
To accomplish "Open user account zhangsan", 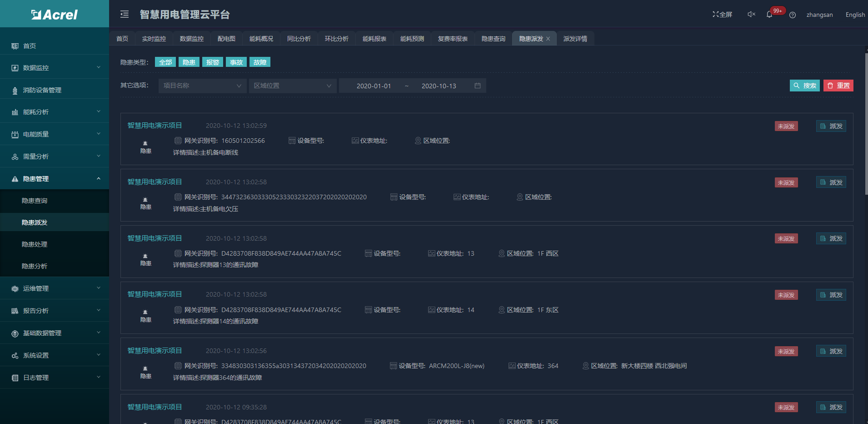I will [x=819, y=15].
